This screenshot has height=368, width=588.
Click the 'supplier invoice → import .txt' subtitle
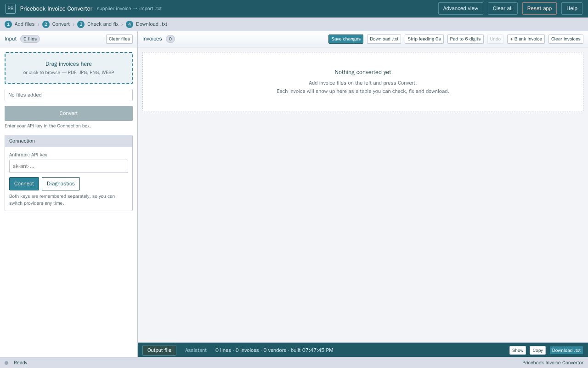click(129, 9)
